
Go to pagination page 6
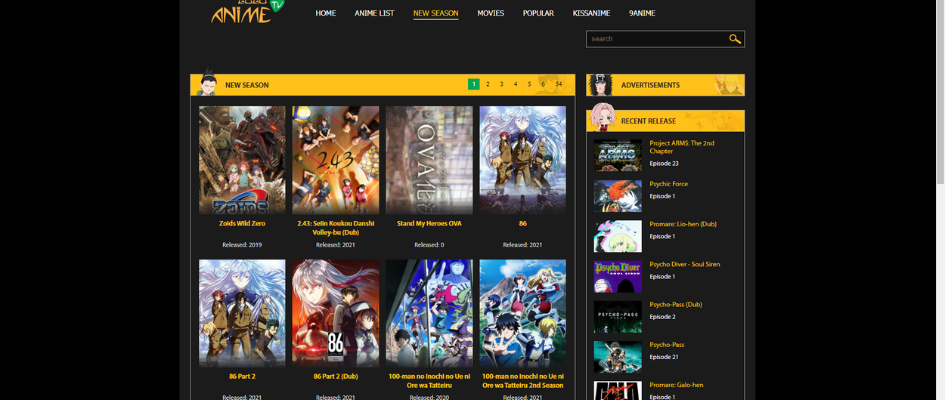(x=543, y=84)
